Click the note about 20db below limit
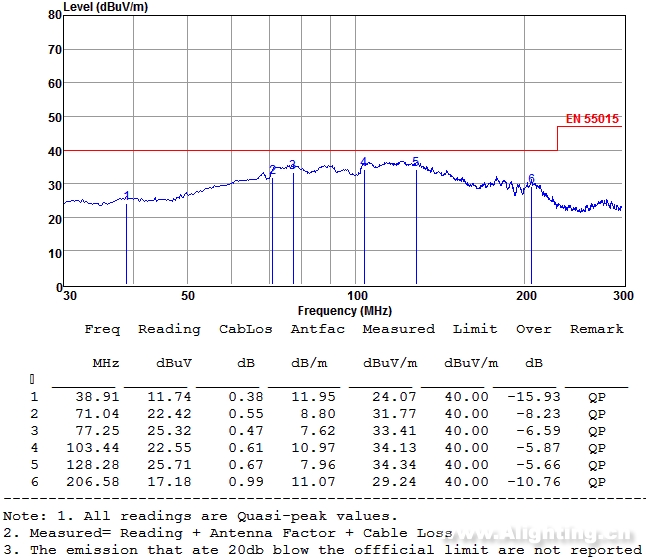Image resolution: width=646 pixels, height=558 pixels. tap(323, 550)
